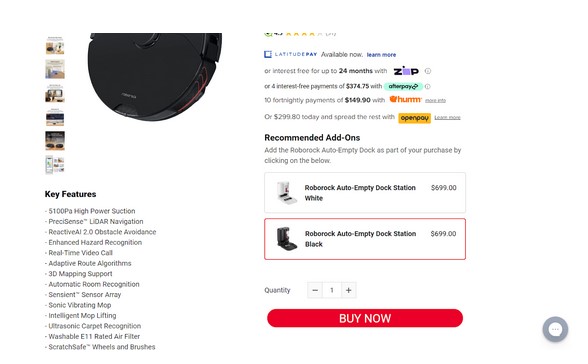Click the quantity number field

(332, 290)
